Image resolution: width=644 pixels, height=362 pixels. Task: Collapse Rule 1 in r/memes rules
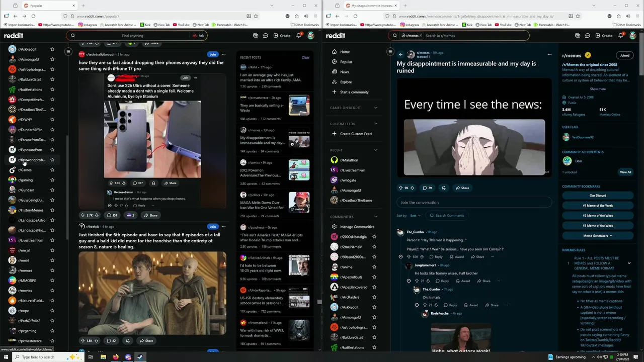click(x=629, y=263)
